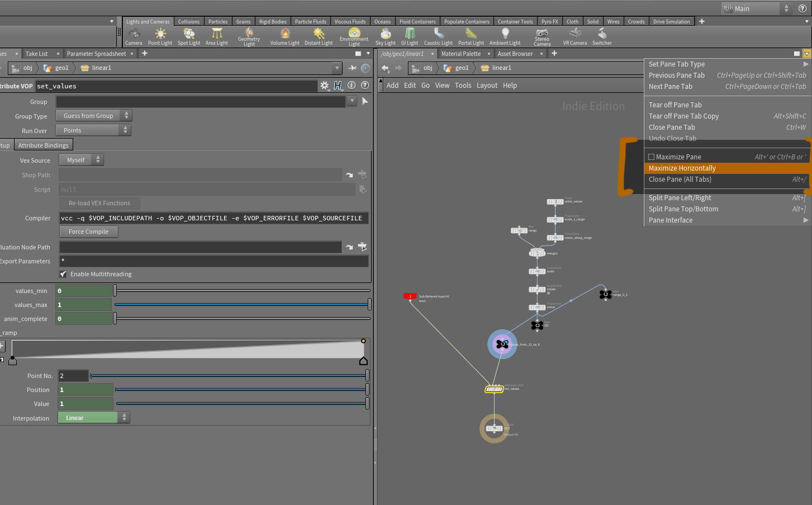The image size is (812, 505).
Task: Open the parameter gear menu
Action: coord(324,86)
